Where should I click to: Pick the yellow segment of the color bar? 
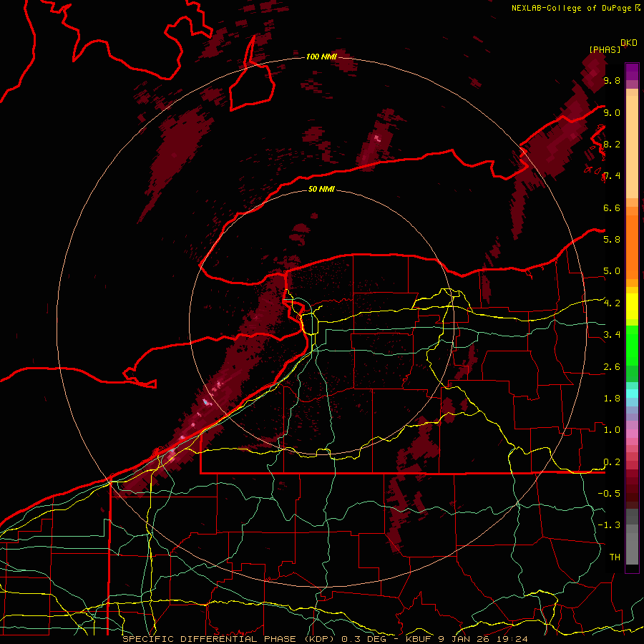tap(632, 306)
